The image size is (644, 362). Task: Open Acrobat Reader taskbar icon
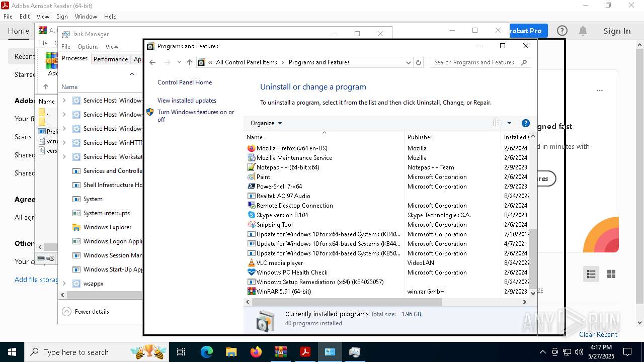[x=305, y=352]
